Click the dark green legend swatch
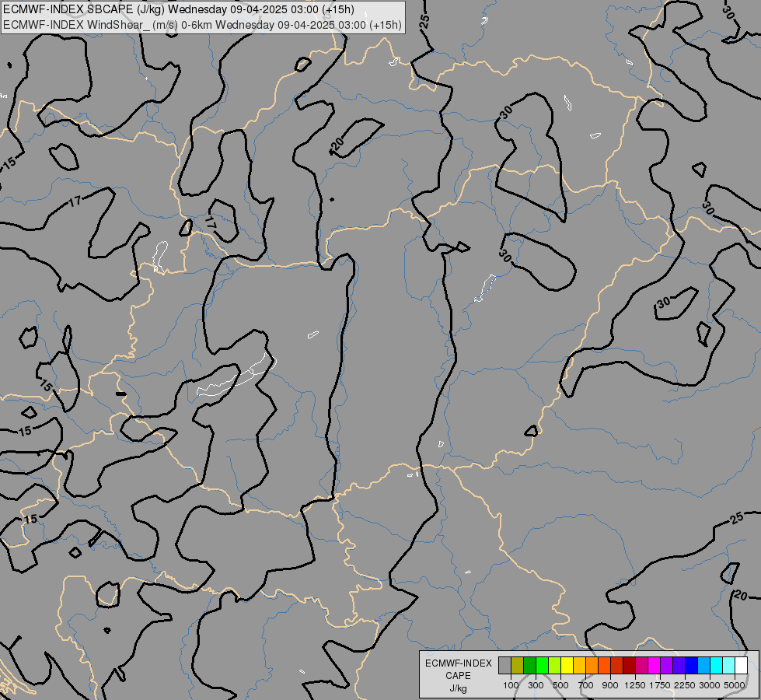The image size is (761, 700). 529,665
